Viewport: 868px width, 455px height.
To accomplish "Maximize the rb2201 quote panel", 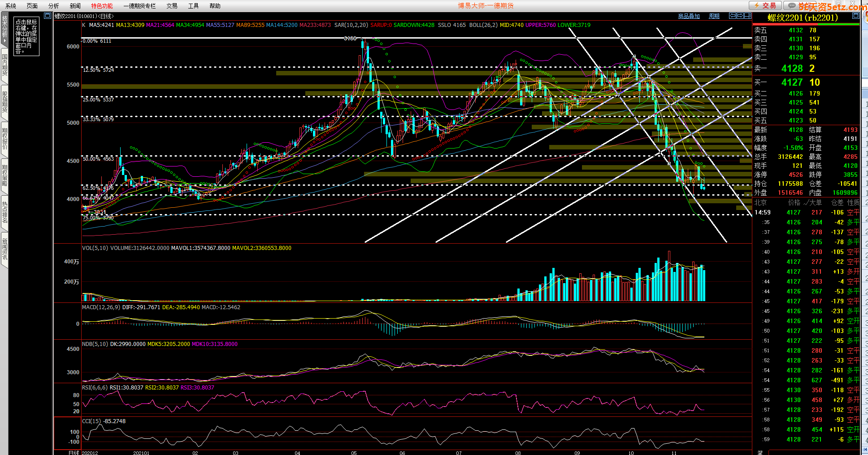I will click(x=855, y=16).
